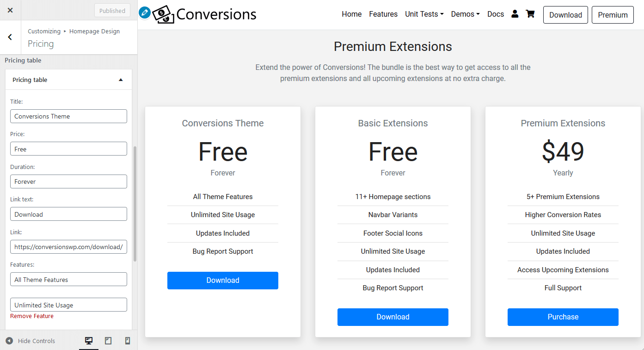Image resolution: width=644 pixels, height=350 pixels.
Task: Open the user account icon in navbar
Action: (515, 14)
